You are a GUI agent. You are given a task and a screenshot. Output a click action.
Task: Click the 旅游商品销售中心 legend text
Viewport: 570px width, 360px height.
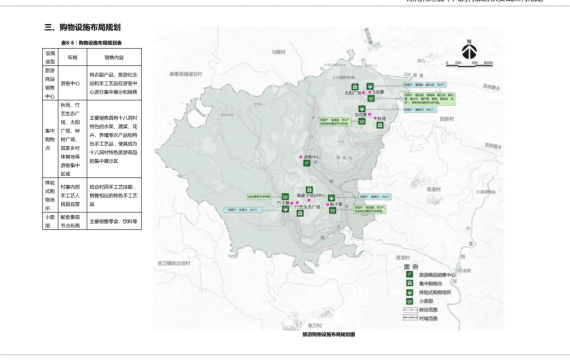(x=437, y=275)
